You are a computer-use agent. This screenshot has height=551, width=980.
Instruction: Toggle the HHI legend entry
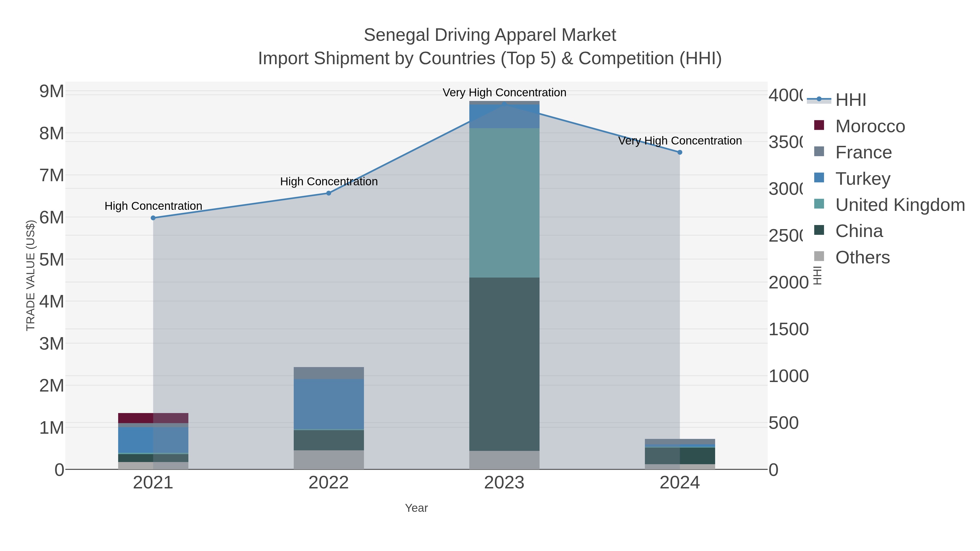point(837,100)
